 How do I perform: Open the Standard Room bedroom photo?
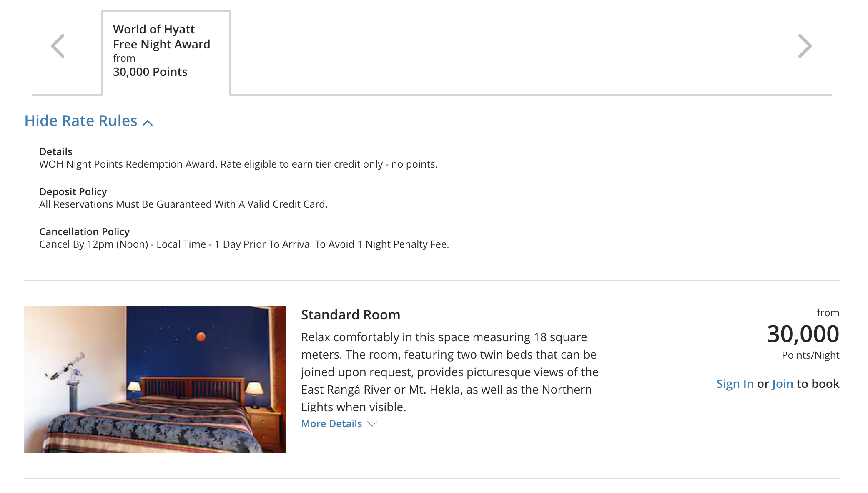155,380
